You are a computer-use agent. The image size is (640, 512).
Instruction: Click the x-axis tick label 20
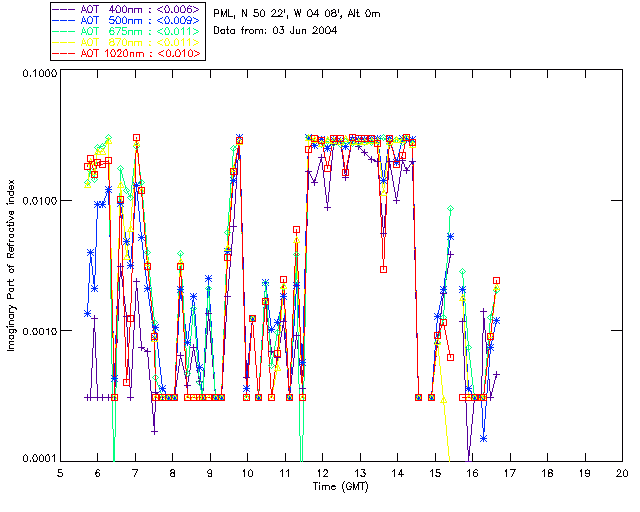[621, 472]
